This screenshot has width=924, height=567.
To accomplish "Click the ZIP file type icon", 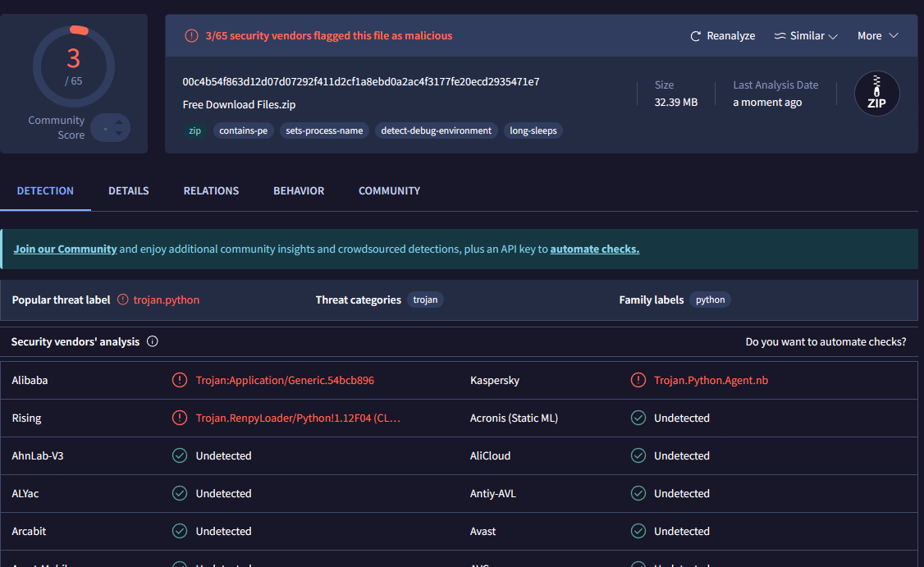I will [876, 94].
